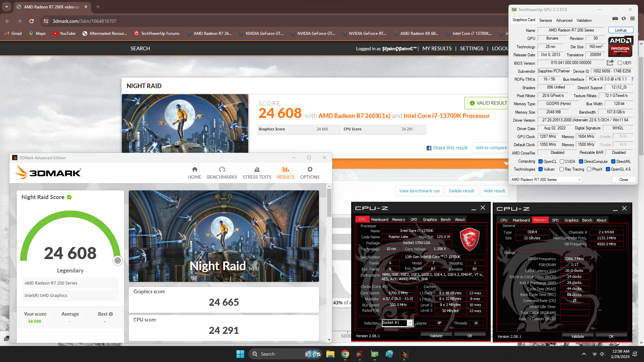644x362 pixels.
Task: Click the Hide result button
Action: (494, 191)
